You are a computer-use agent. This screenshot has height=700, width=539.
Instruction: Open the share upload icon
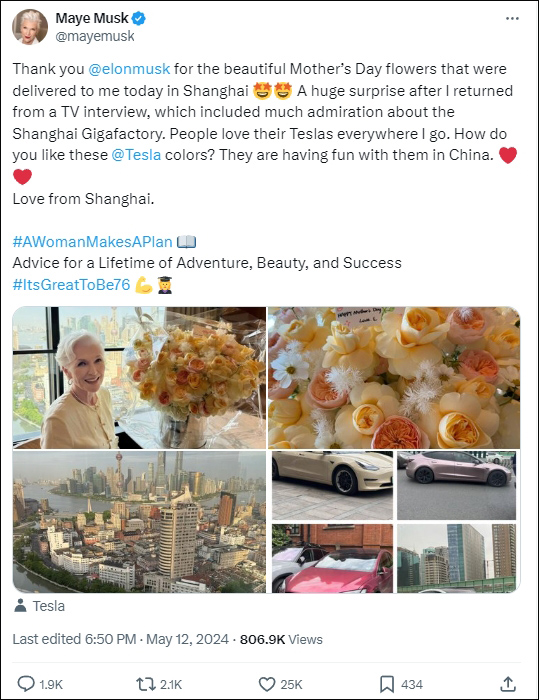508,683
